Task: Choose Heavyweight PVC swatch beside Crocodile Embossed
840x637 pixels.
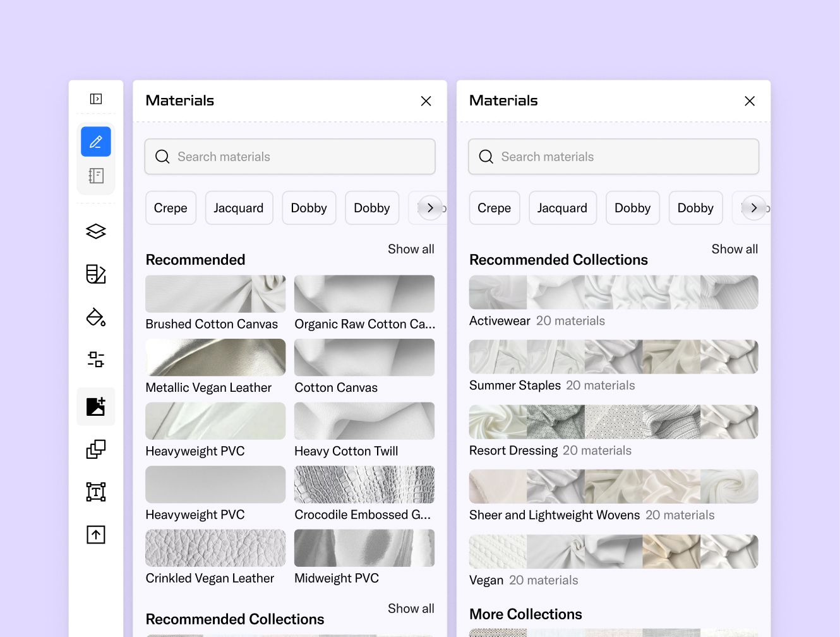Action: 215,485
